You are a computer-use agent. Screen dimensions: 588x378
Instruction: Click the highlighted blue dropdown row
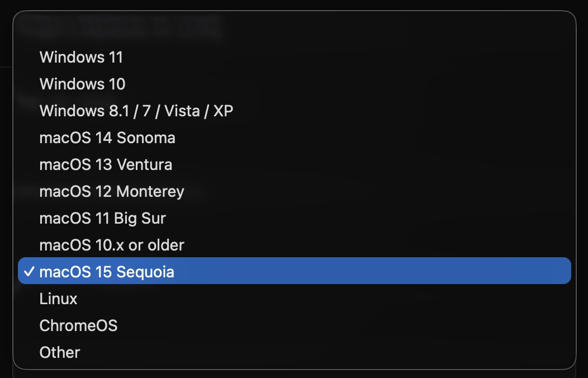(294, 272)
